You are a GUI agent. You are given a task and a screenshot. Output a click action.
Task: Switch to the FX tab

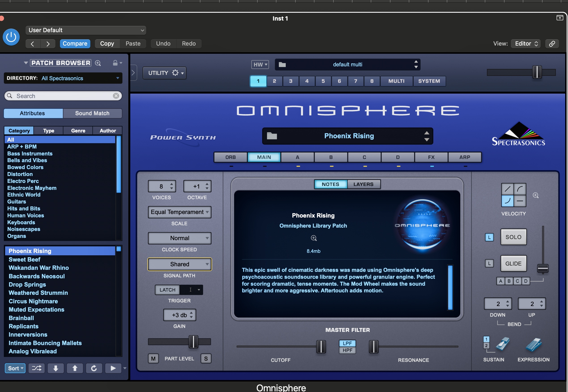click(x=431, y=157)
